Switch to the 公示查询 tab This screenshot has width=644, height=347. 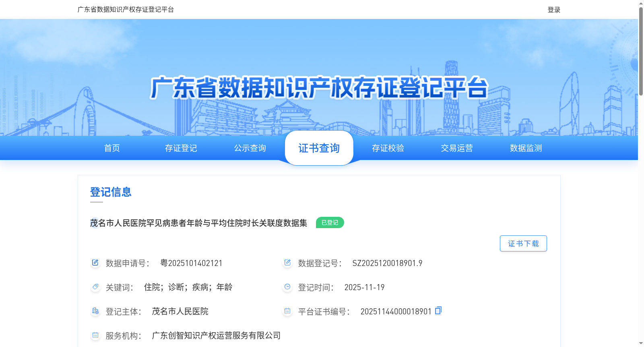(250, 148)
